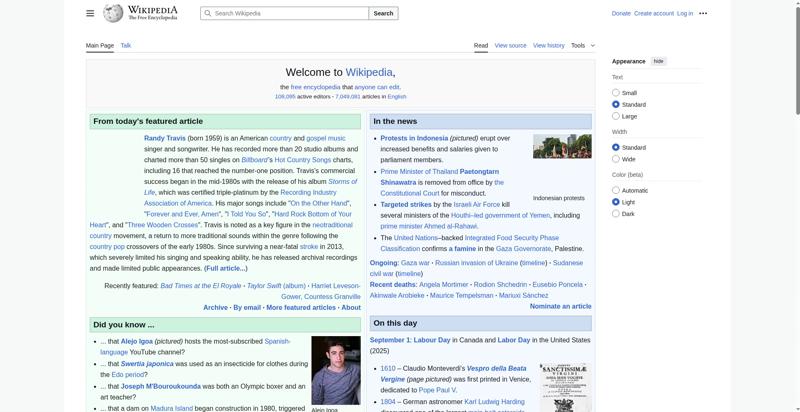Click the About link under featured article
Screen dimensions: 800x412
click(x=351, y=307)
